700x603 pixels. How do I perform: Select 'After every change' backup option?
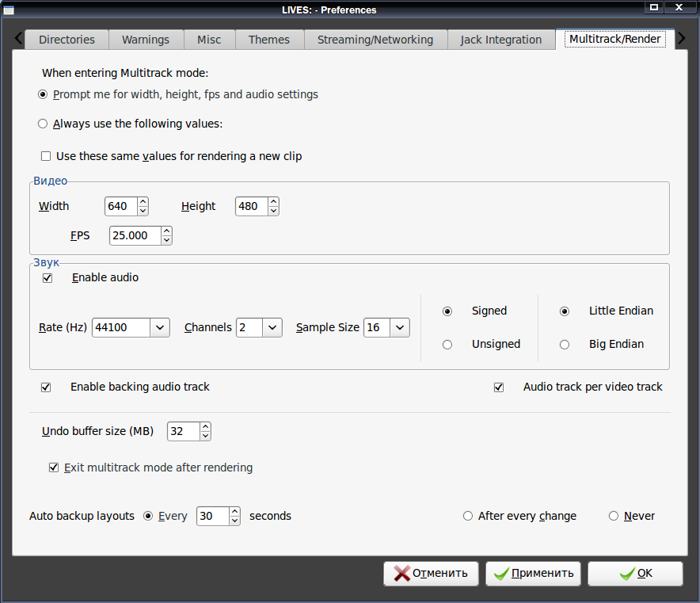point(468,516)
